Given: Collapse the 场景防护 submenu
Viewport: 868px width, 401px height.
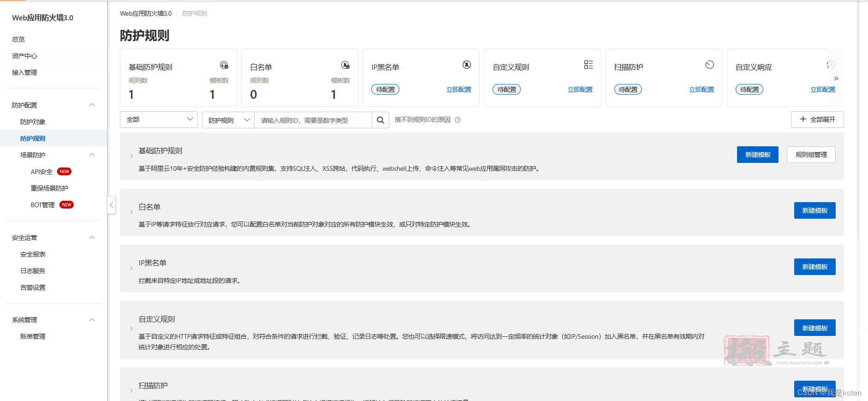Looking at the screenshot, I should (92, 155).
